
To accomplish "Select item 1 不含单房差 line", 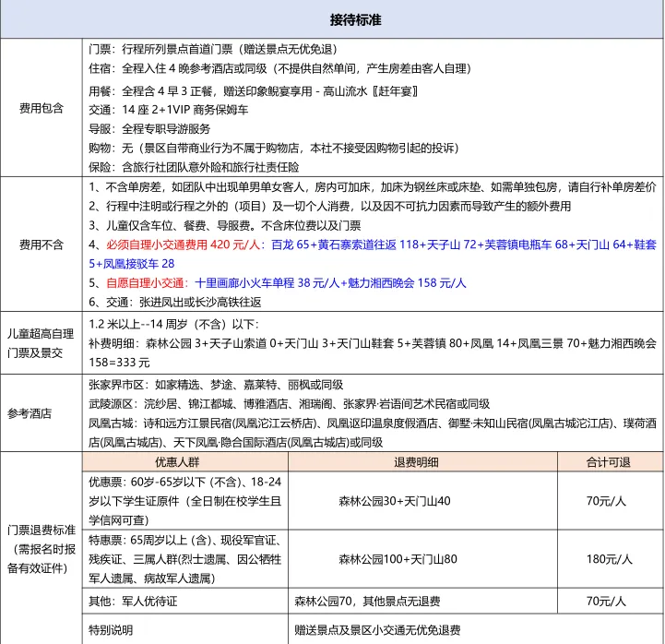I will pyautogui.click(x=373, y=187).
